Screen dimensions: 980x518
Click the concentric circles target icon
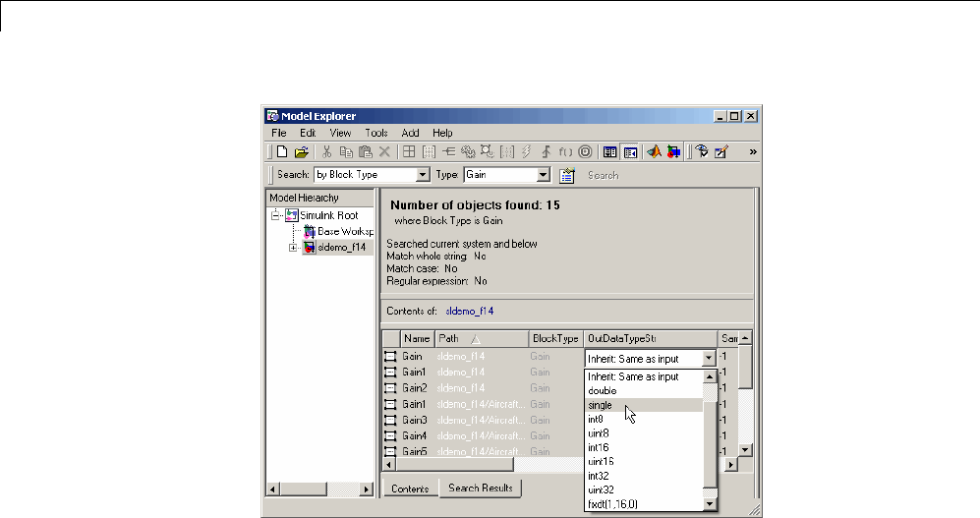pos(585,151)
